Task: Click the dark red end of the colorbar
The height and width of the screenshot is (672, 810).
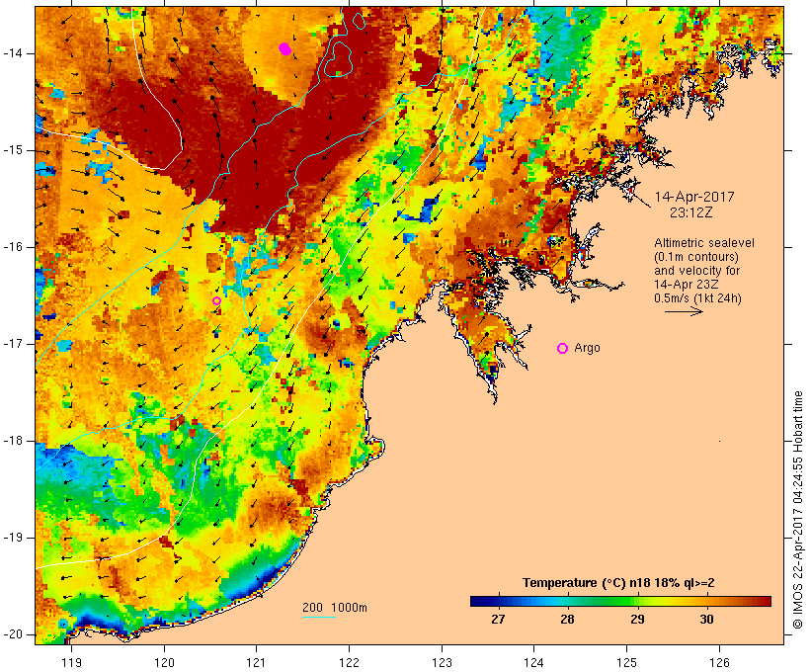Action: (764, 601)
